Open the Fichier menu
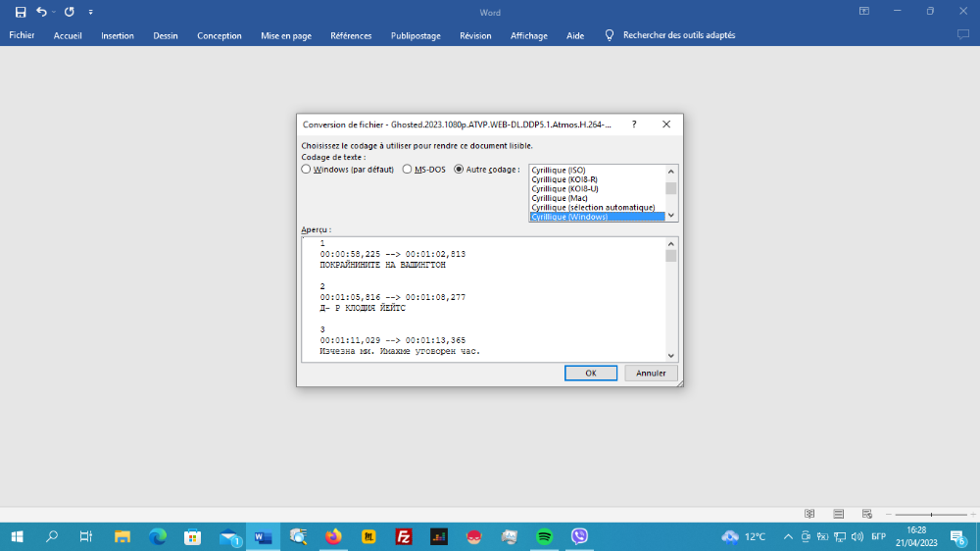 coord(22,35)
